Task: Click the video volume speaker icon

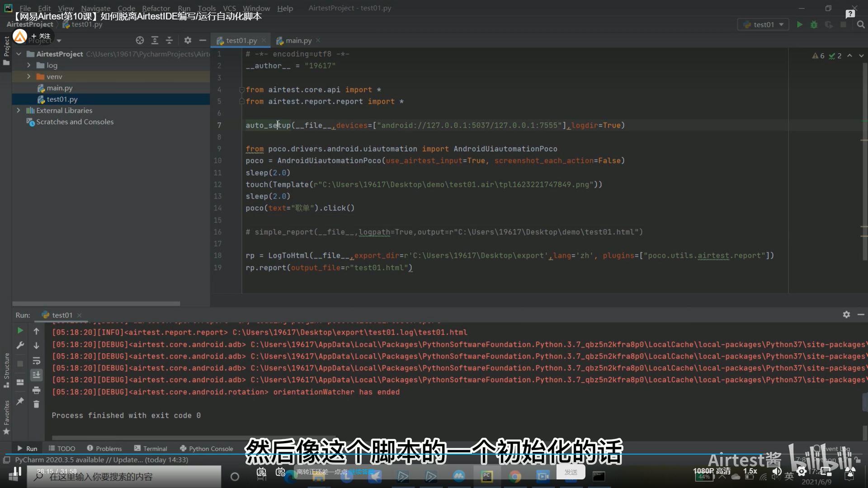Action: 777,472
